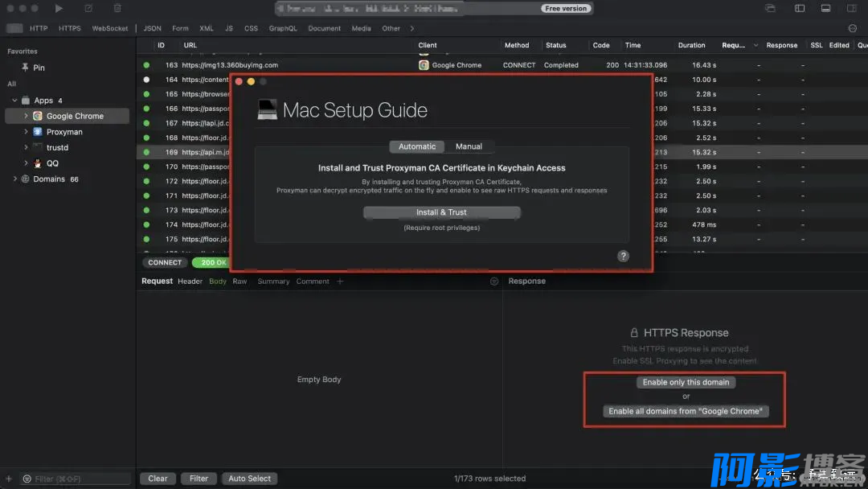Click the Install & Trust button
Screen dimensions: 868x489
tap(442, 212)
